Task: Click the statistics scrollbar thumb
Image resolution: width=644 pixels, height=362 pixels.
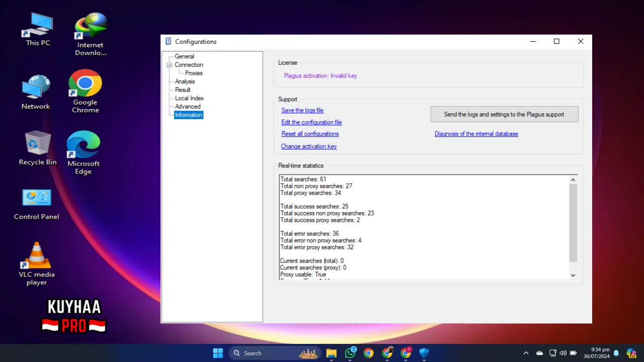Action: (x=573, y=223)
